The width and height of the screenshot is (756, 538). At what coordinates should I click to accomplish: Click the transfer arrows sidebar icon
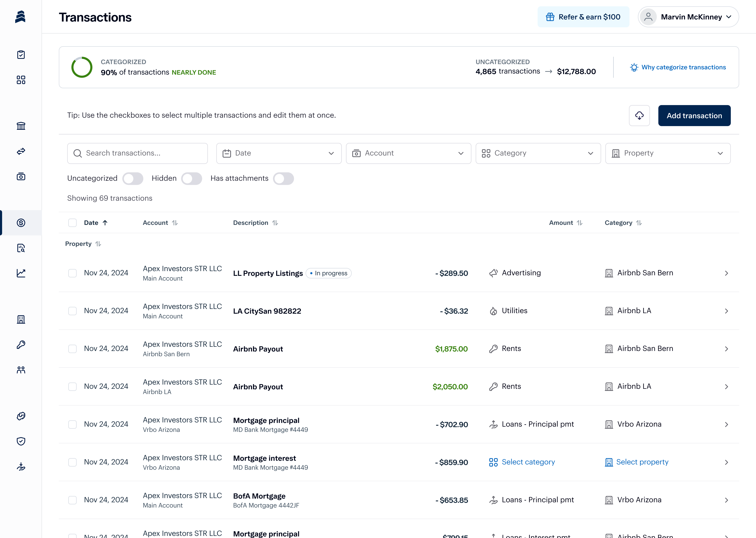pos(21,151)
